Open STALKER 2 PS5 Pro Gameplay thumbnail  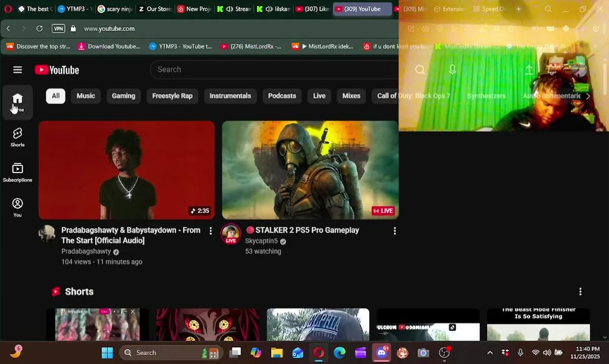point(310,170)
